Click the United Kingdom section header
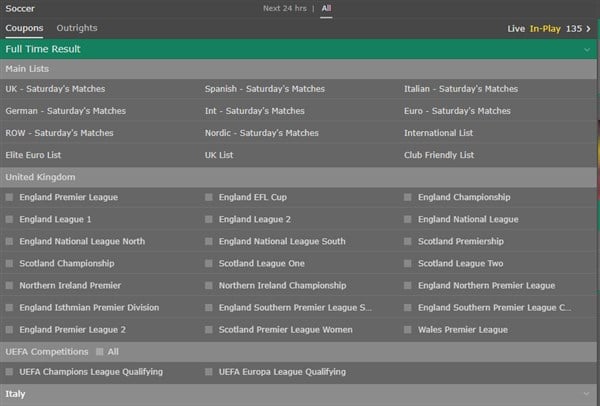600x406 pixels. [x=40, y=177]
